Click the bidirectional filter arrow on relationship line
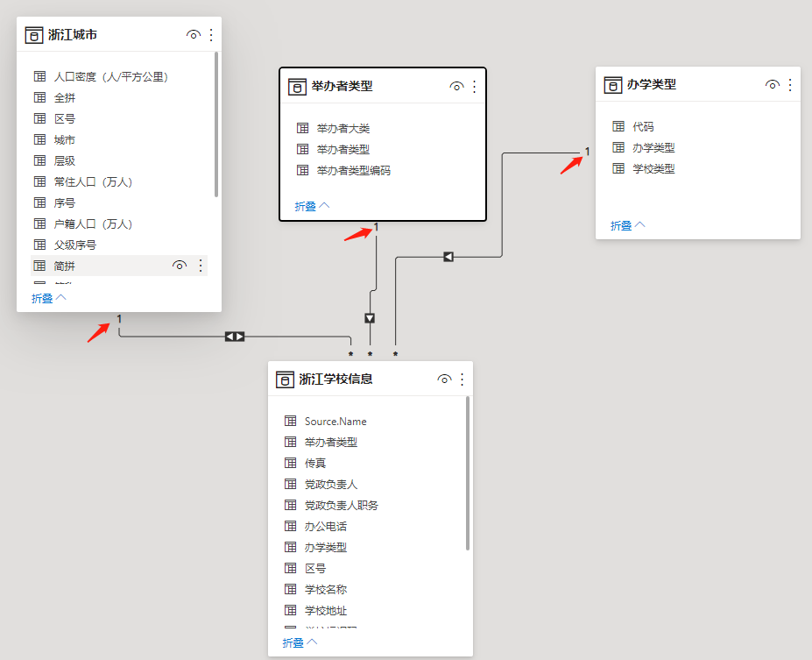This screenshot has height=660, width=812. (235, 336)
